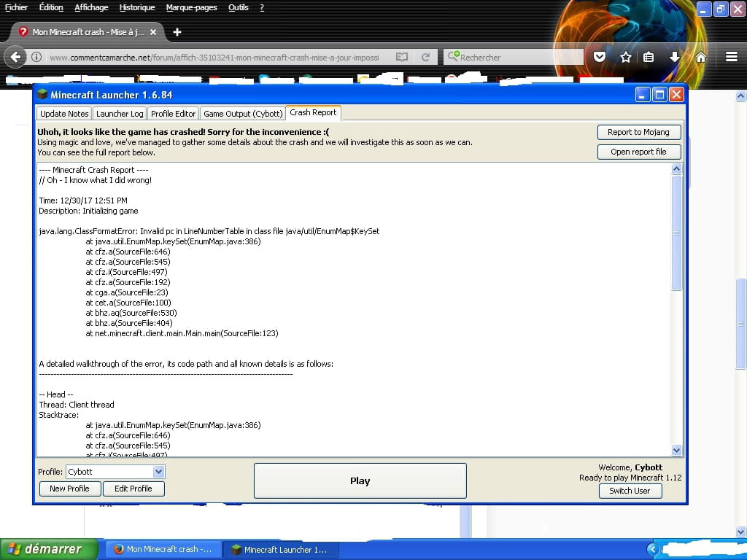Go back with Firefox back arrow

(x=15, y=57)
